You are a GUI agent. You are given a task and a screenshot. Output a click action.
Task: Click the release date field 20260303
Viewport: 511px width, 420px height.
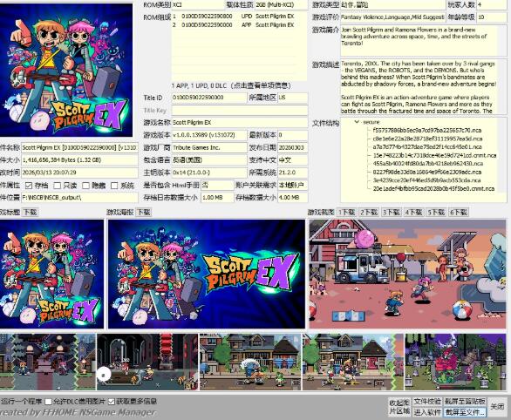[x=293, y=147]
